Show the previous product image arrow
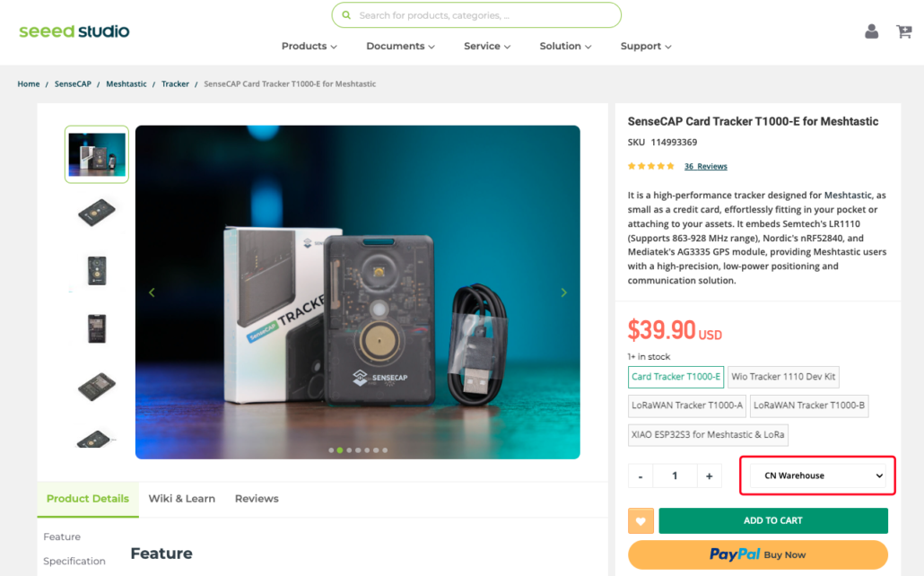924x576 pixels. (152, 292)
